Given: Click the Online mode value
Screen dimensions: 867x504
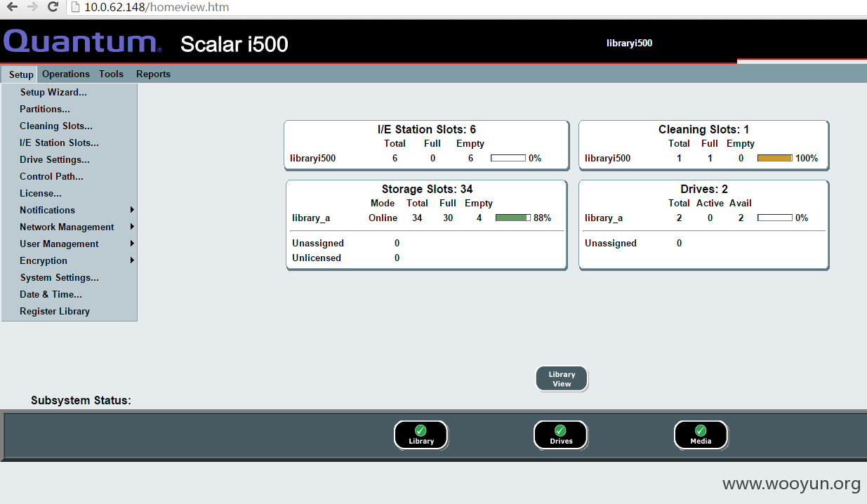Looking at the screenshot, I should 383,218.
